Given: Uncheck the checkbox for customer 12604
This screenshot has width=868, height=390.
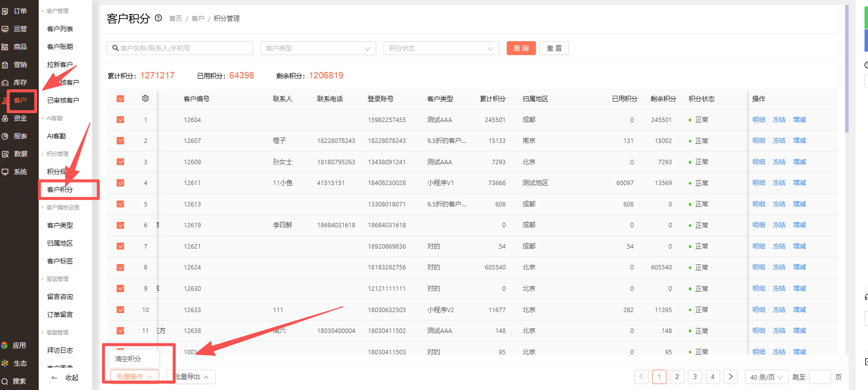Looking at the screenshot, I should tap(120, 120).
